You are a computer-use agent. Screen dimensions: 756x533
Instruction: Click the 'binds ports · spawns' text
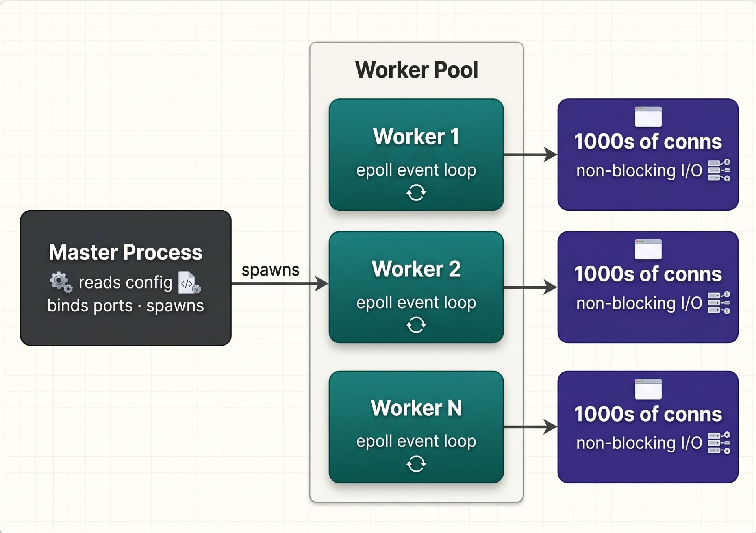pos(126,306)
